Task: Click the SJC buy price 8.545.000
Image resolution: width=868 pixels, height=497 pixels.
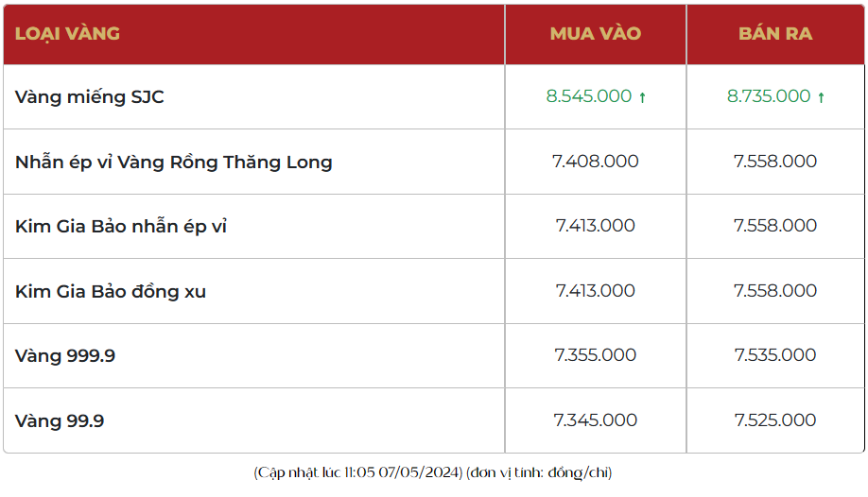Action: click(x=588, y=96)
